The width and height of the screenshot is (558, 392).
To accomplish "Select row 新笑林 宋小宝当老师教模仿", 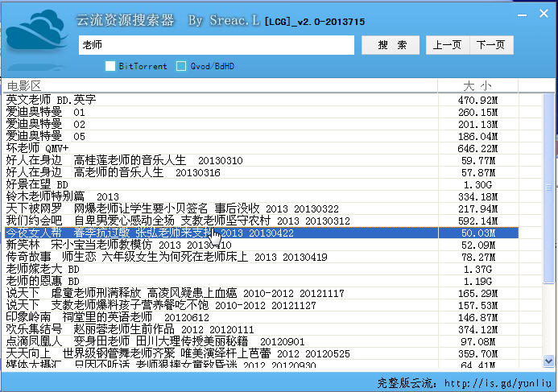I will pos(261,245).
